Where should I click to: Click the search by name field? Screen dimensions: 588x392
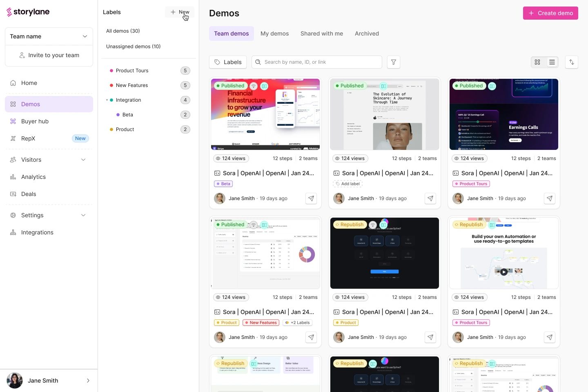click(317, 62)
